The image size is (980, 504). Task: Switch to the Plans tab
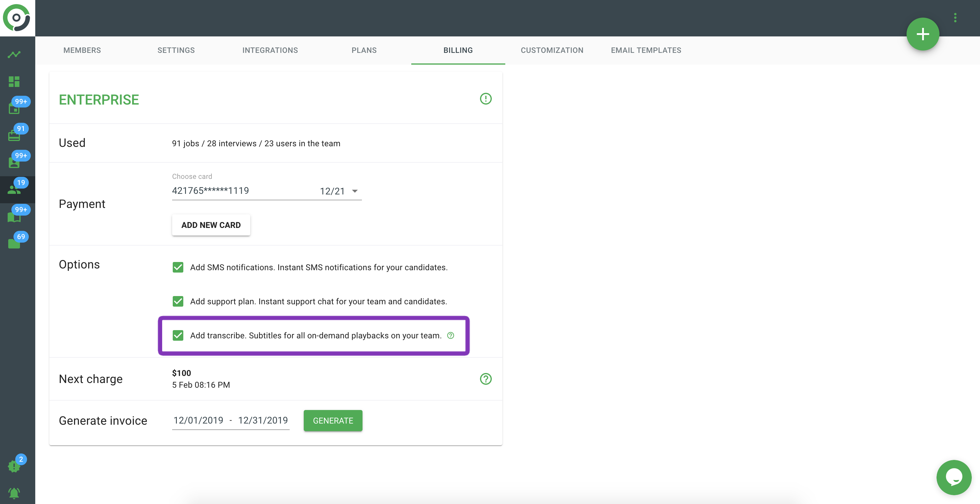pyautogui.click(x=364, y=50)
